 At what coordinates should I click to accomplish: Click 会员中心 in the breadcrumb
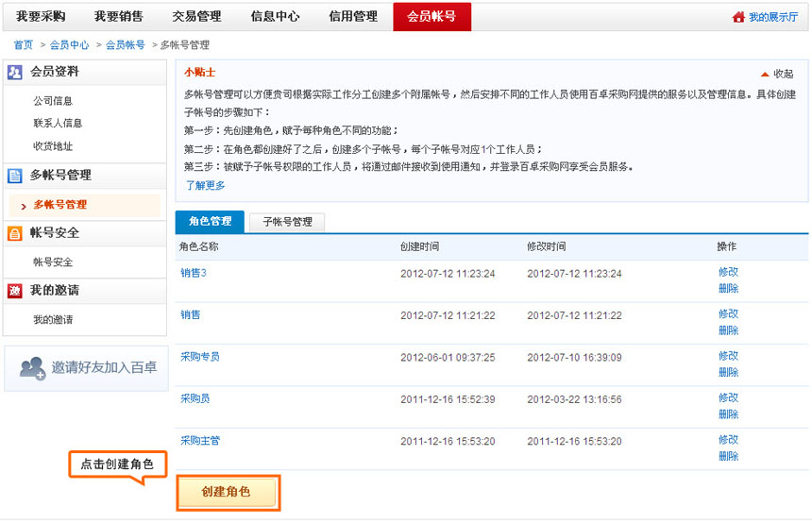coord(70,44)
